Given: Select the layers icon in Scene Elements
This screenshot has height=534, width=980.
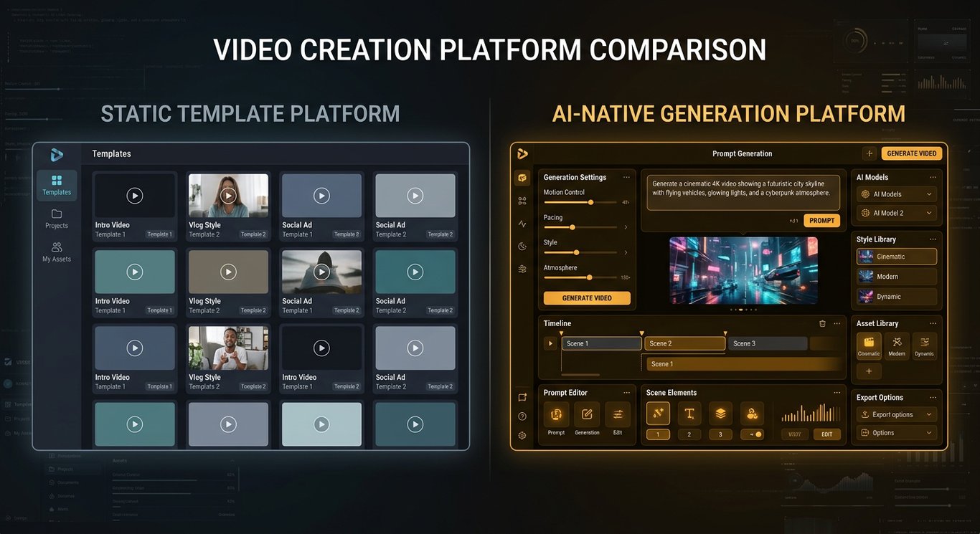Looking at the screenshot, I should 721,414.
